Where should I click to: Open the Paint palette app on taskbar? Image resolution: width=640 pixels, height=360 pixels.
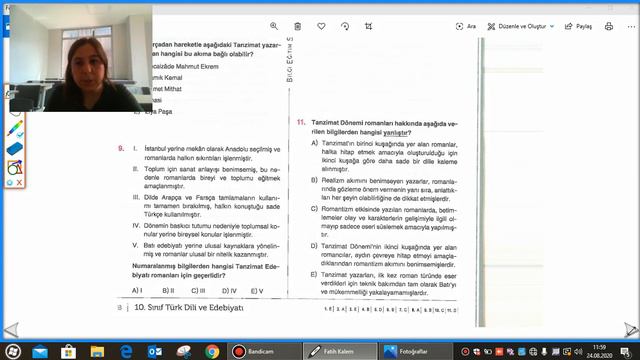(184, 351)
